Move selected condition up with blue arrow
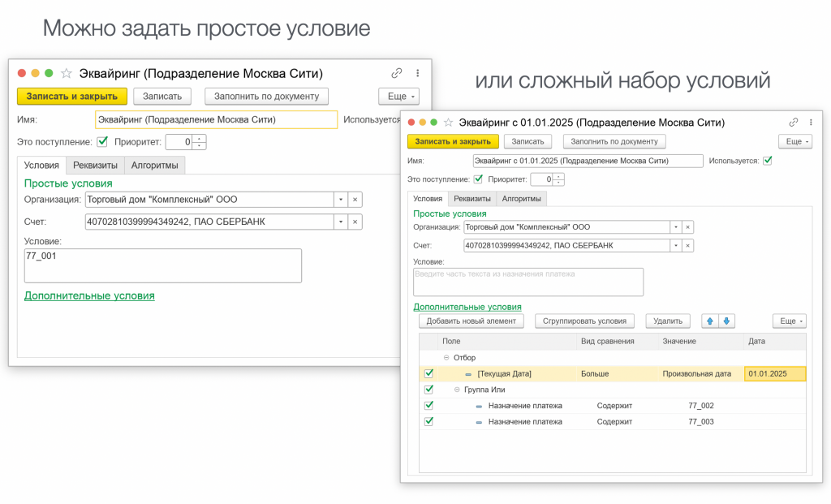The height and width of the screenshot is (504, 831). coord(710,321)
